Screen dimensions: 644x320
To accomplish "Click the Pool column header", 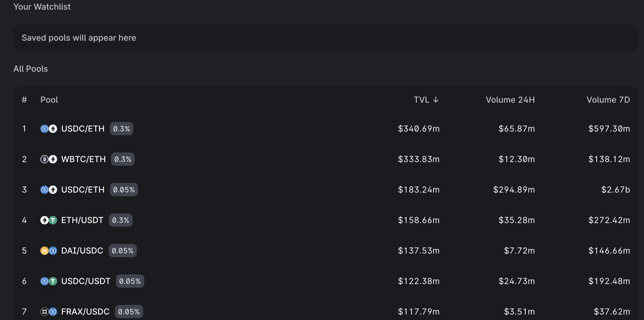I will click(x=49, y=100).
